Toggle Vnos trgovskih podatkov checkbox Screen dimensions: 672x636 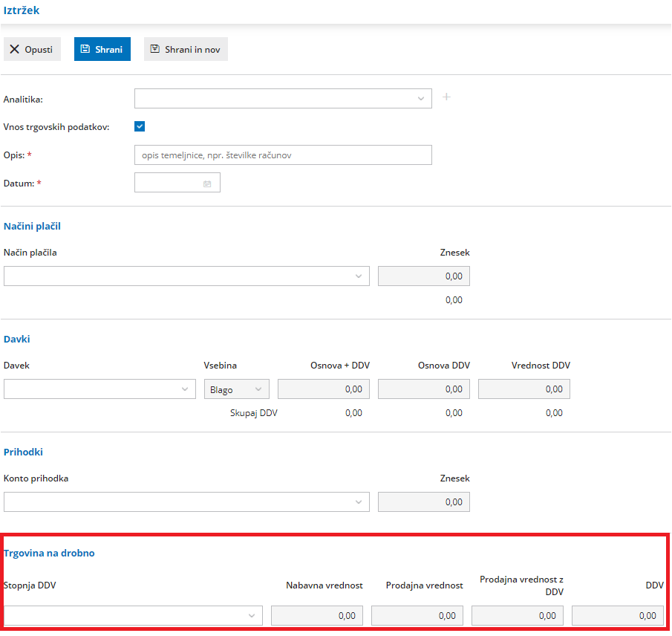click(x=140, y=126)
